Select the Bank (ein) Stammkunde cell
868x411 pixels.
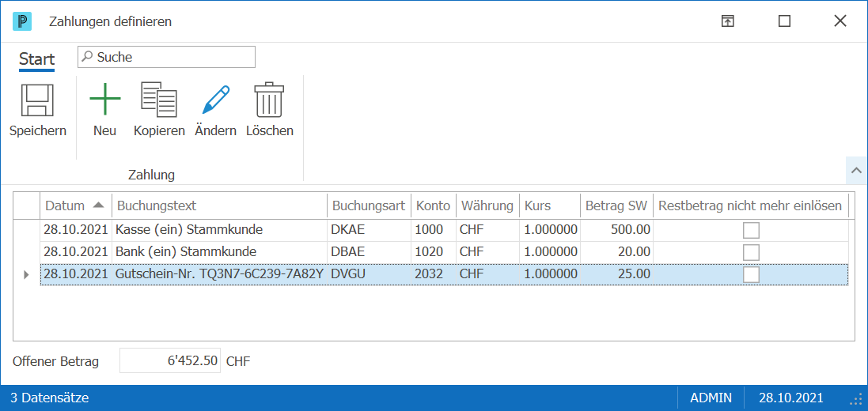point(220,252)
